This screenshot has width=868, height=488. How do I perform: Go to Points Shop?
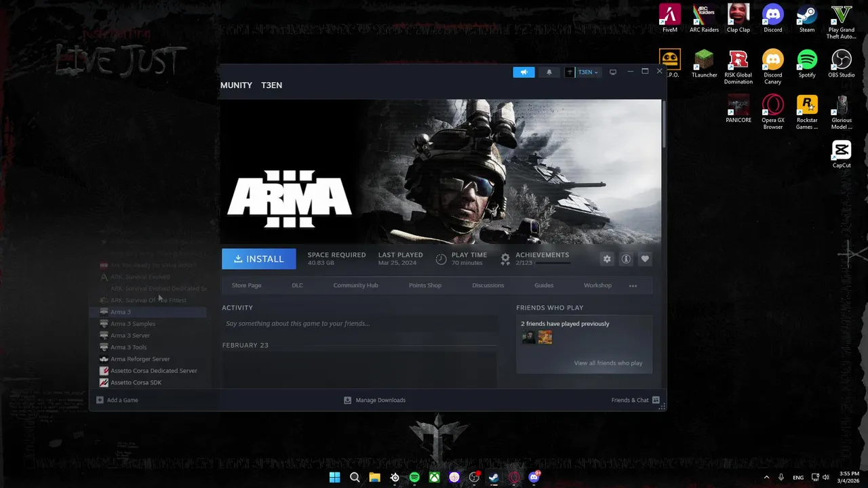click(425, 285)
